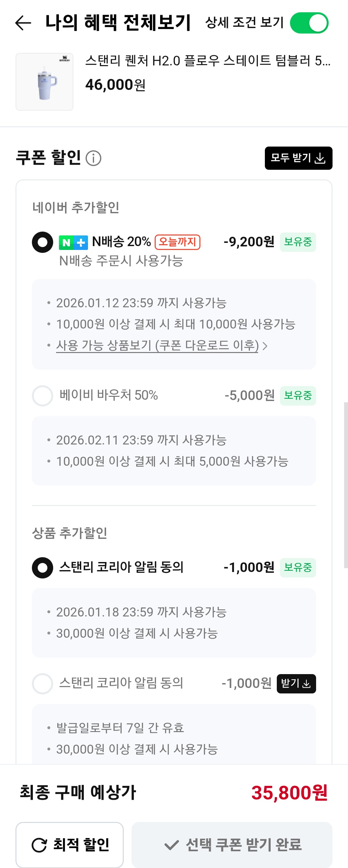Expand chevron next to 사용 가능 상품보기
Screen dimensions: 348x868
click(265, 346)
